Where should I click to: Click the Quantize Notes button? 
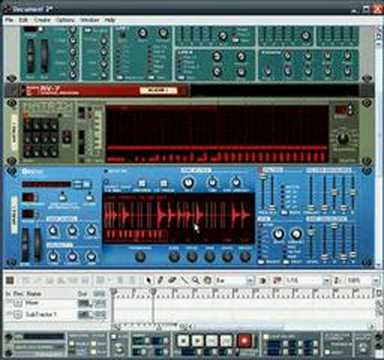click(337, 281)
